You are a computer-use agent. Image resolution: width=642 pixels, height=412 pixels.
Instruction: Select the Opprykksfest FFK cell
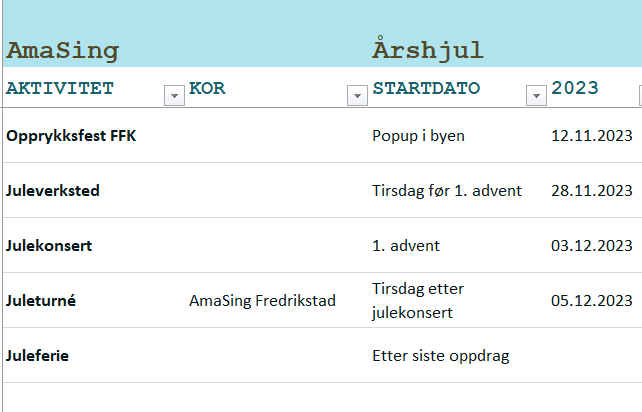pos(71,136)
